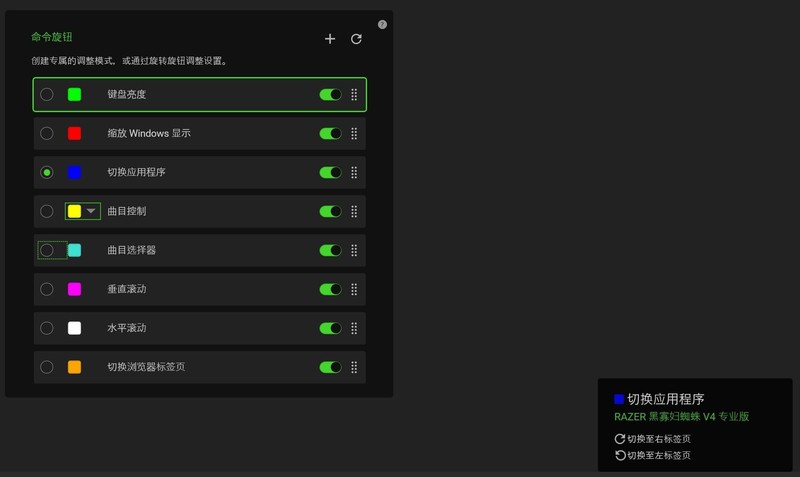Screen dimensions: 800x477
Task: Open the color dropdown arrow on 曲目控制
Action: click(x=91, y=211)
